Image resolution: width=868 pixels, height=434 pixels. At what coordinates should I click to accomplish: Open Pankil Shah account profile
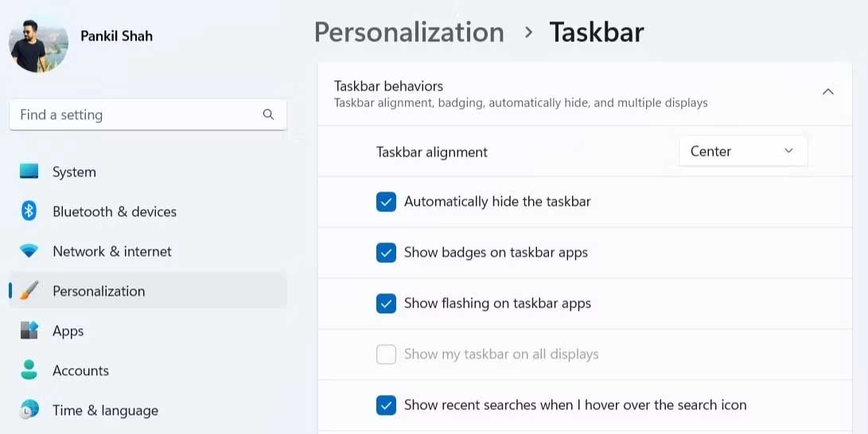click(x=116, y=36)
